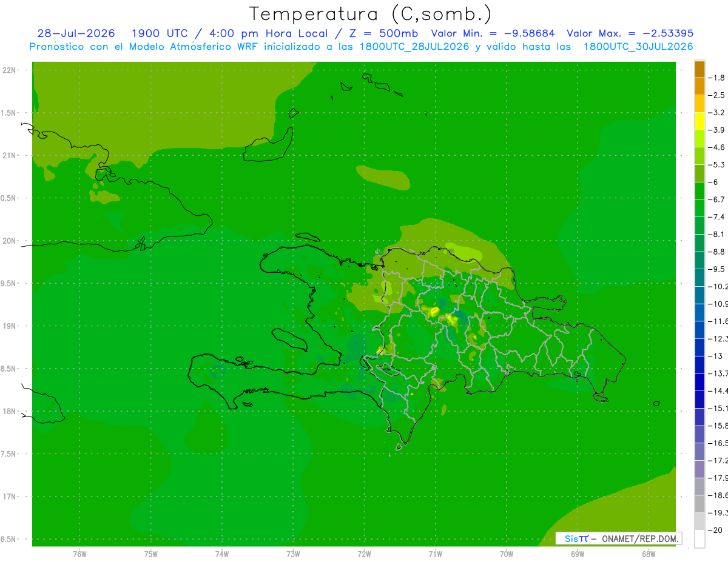Click the swatch between -3.9 and -4.6

(x=699, y=139)
